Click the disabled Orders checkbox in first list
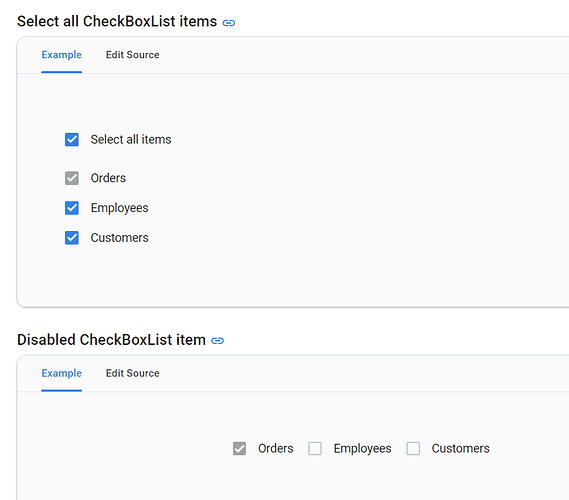This screenshot has height=500, width=569. click(x=72, y=178)
